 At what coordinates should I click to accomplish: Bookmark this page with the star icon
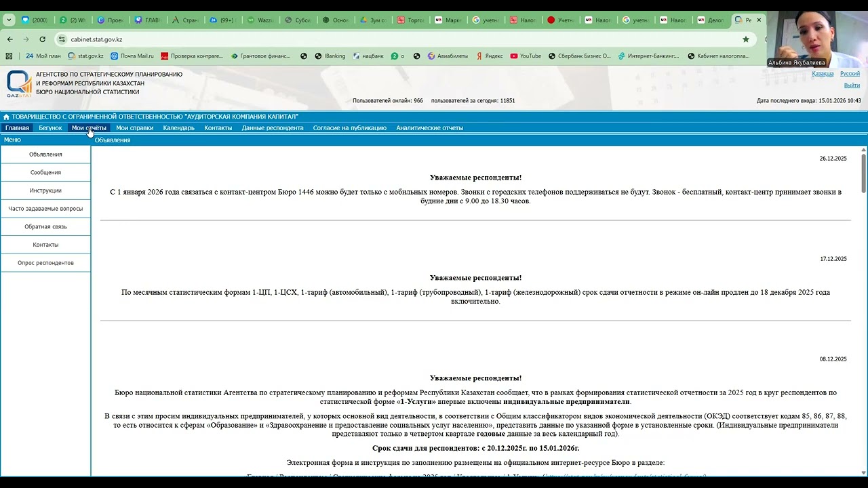(746, 39)
